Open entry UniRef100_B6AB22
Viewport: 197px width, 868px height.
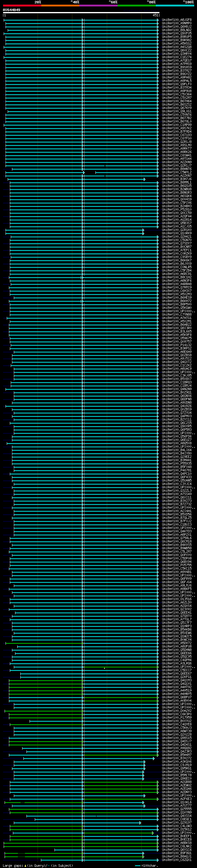point(176,325)
